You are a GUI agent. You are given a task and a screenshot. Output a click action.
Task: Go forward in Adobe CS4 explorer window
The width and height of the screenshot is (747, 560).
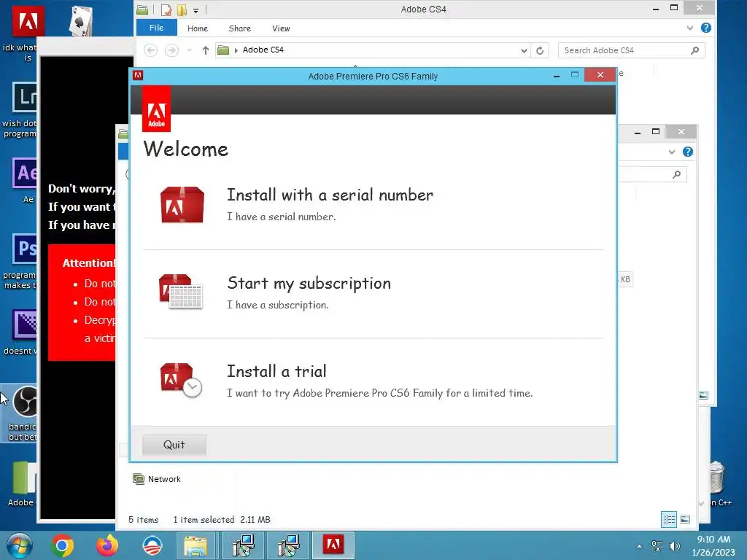[171, 50]
